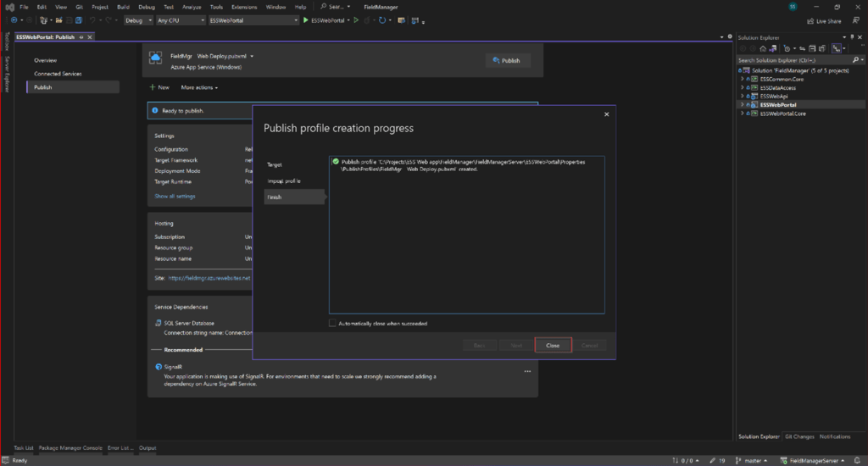Click the SignalR ellipsis options icon
The image size is (868, 466).
[x=527, y=371]
